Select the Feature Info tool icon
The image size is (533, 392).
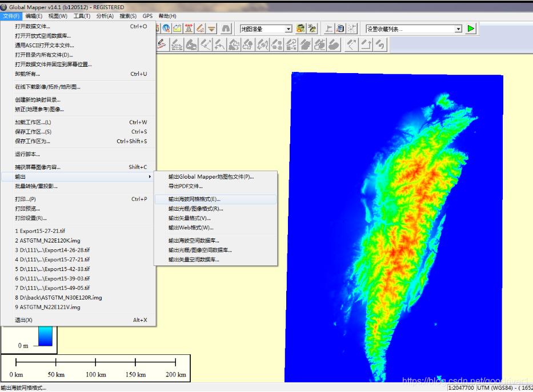tap(166, 29)
